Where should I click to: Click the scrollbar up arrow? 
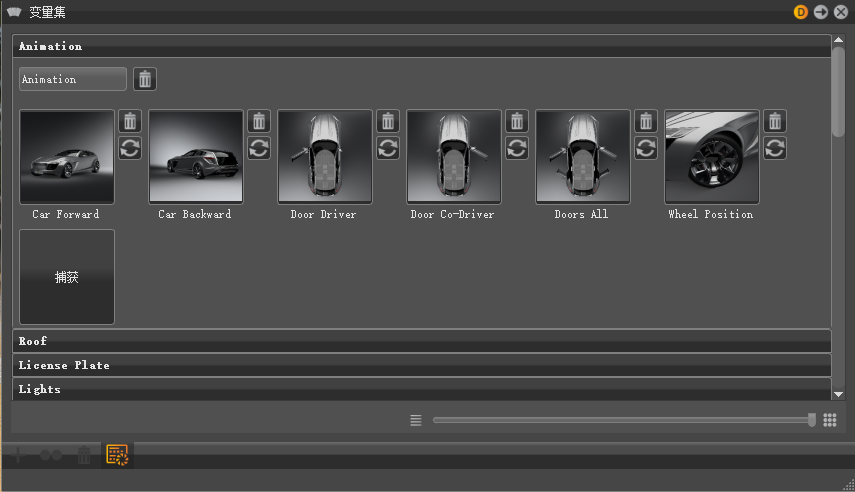[838, 40]
